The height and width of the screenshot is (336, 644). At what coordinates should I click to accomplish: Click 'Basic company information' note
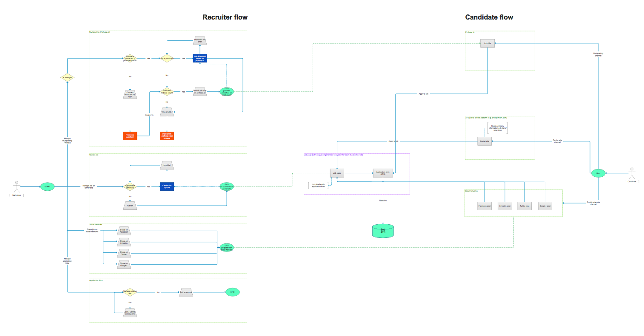coord(497,128)
